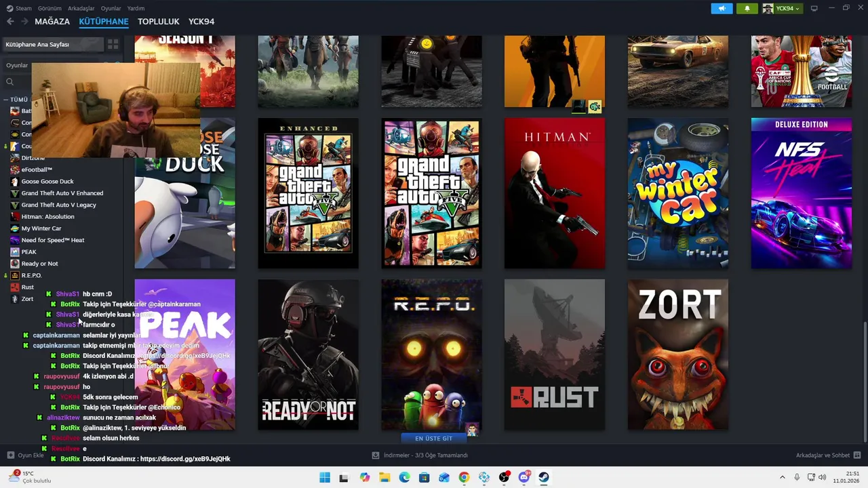Expand the YCK94 account dropdown
The height and width of the screenshot is (488, 868).
(782, 8)
